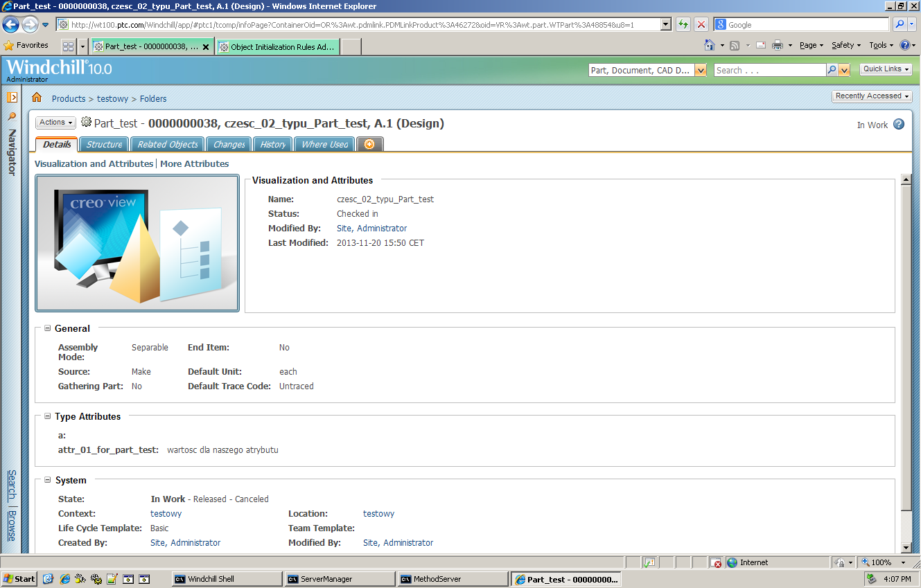
Task: Open IE Help question mark icon
Action: click(905, 45)
